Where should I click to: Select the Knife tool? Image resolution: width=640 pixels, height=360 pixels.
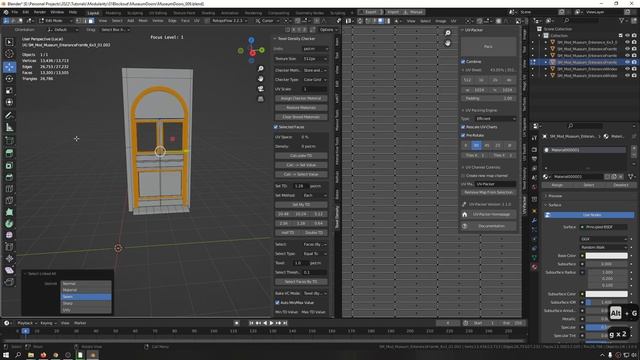(x=9, y=200)
